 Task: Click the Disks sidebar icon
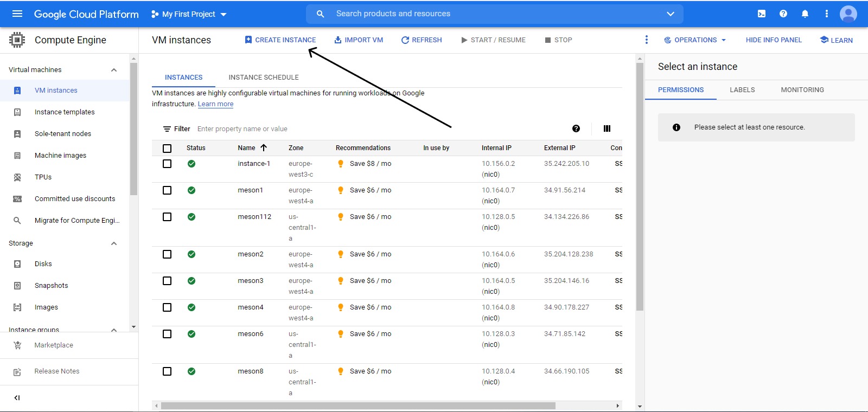coord(17,264)
